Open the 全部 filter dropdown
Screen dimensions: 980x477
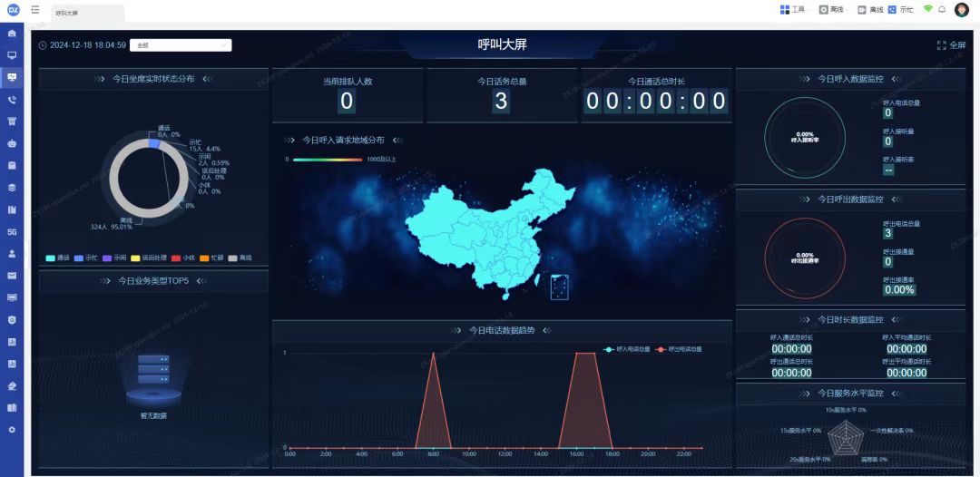click(x=181, y=45)
